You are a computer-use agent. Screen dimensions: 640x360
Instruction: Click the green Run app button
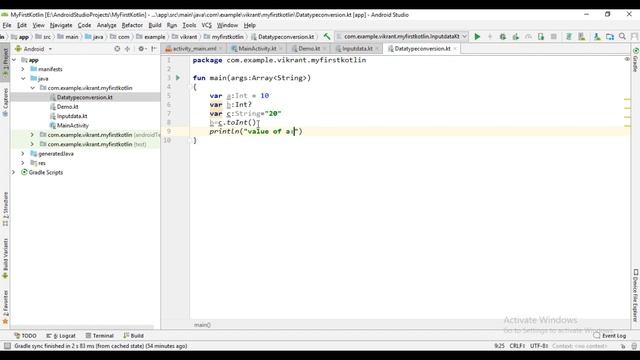click(477, 37)
